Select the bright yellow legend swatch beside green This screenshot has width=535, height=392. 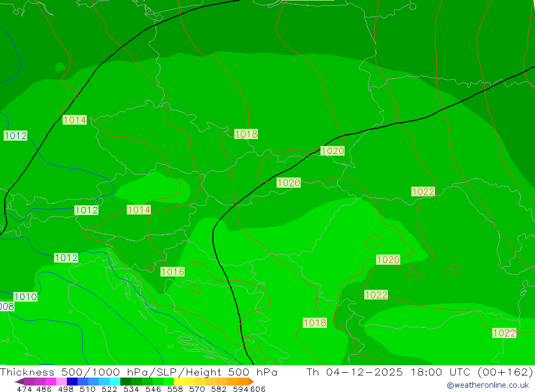[179, 382]
